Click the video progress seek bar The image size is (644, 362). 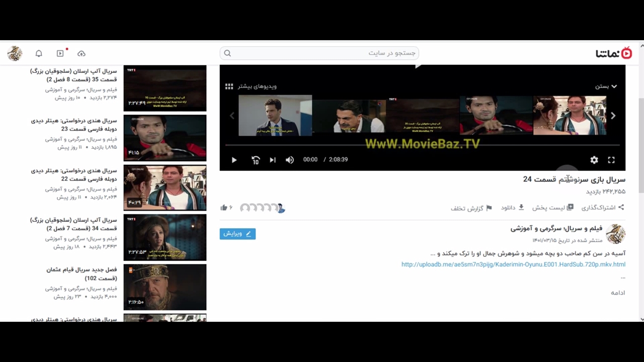click(423, 145)
